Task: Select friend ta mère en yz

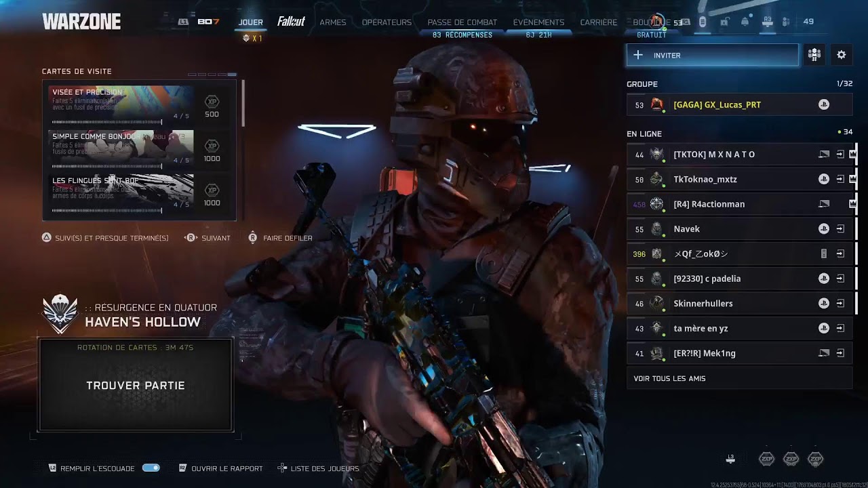Action: click(x=739, y=328)
